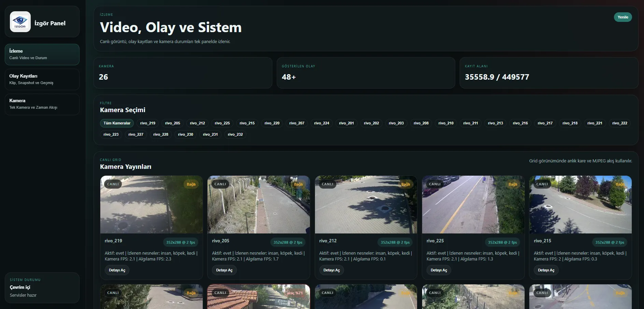Image resolution: width=644 pixels, height=309 pixels.
Task: Choose the rivo_210 camera chip
Action: 446,123
